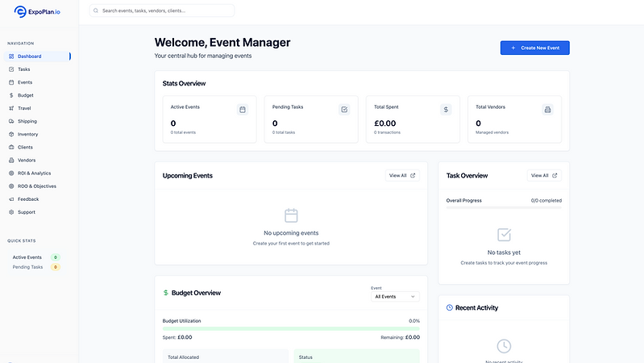Click the Vendors icon in sidebar
This screenshot has width=644, height=363.
tap(11, 161)
